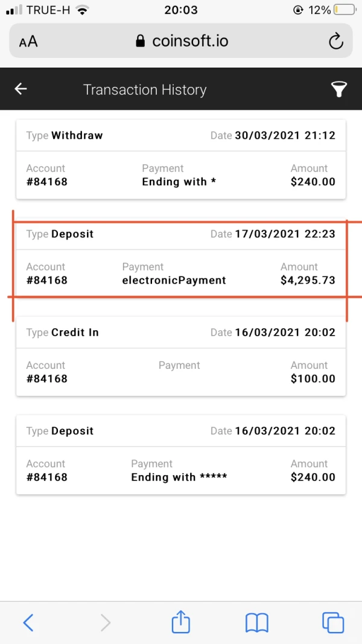Open the Credit In transaction card
362x644 pixels.
181,356
